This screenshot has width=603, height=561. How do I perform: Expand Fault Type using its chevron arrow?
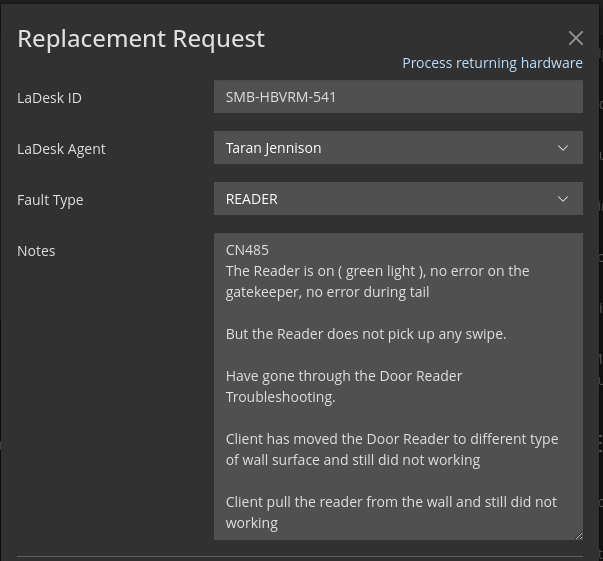pos(563,199)
